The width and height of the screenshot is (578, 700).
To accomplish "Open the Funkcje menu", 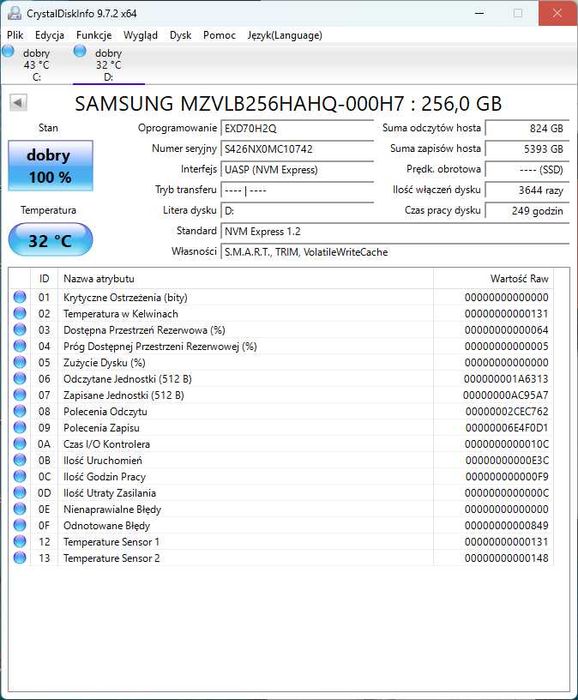I will [x=94, y=35].
